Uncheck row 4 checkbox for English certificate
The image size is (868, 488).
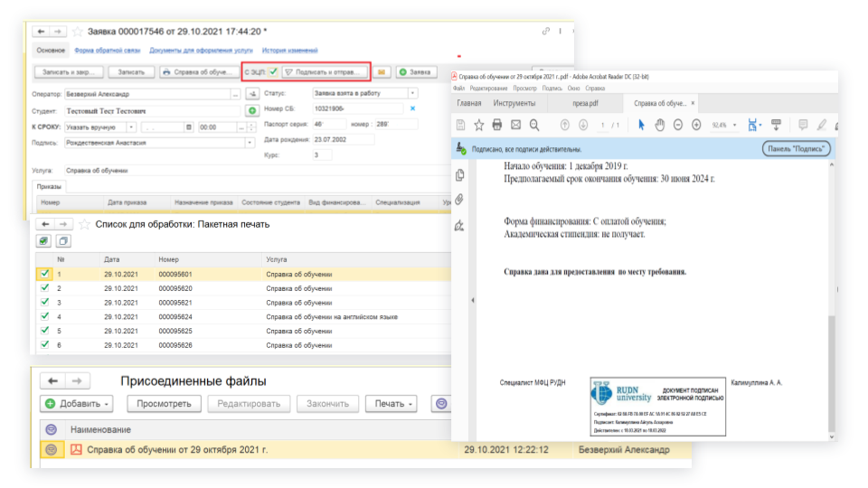[x=44, y=317]
